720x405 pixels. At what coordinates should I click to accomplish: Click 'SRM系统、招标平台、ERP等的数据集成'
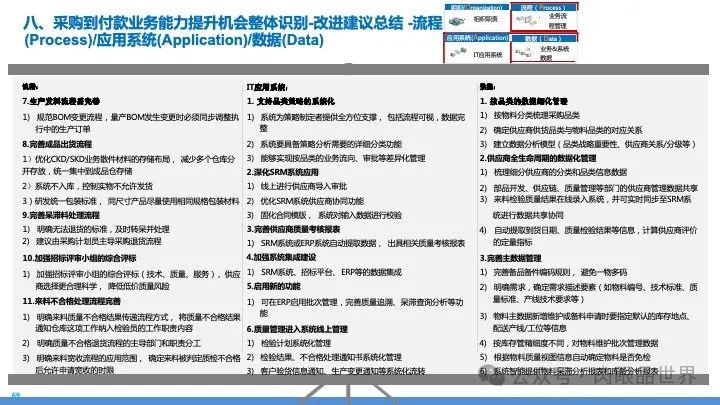tap(331, 272)
